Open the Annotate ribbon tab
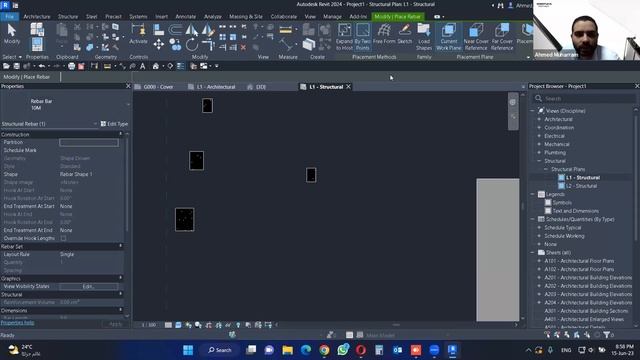The image size is (640, 360). pos(186,17)
